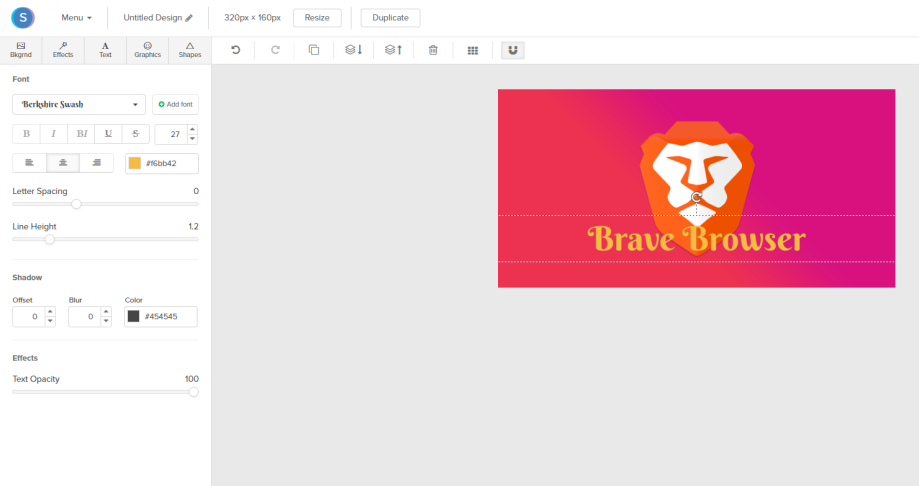Image resolution: width=919 pixels, height=486 pixels.
Task: Open the Graphics tab
Action: click(148, 50)
